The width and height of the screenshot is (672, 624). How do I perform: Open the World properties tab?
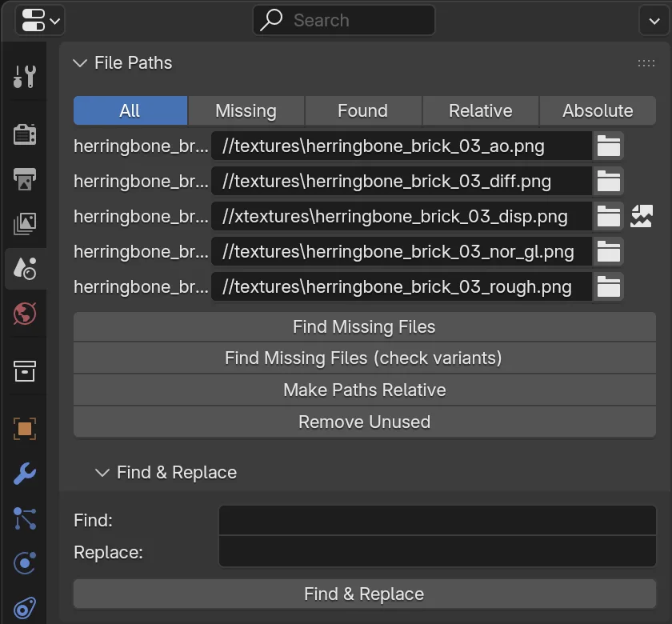click(x=25, y=314)
